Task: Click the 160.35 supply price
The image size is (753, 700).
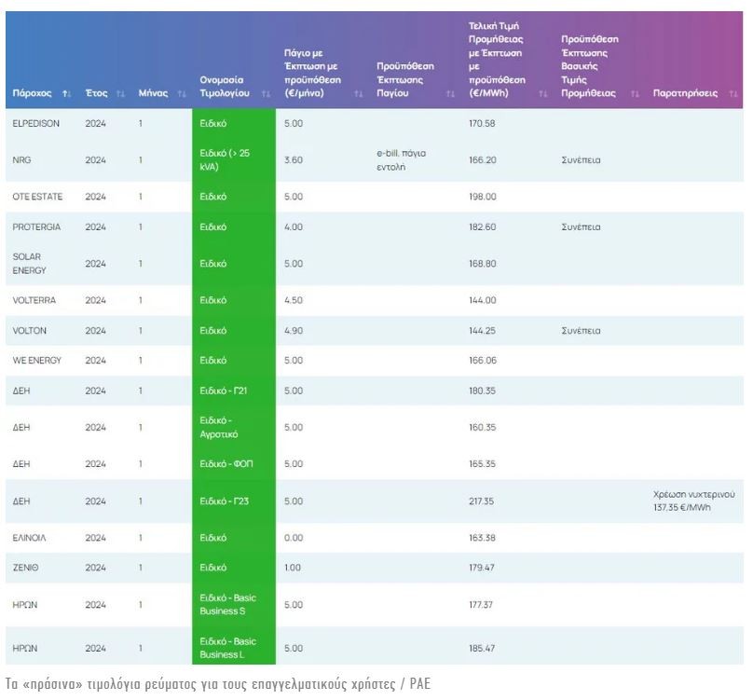Action: [x=482, y=427]
